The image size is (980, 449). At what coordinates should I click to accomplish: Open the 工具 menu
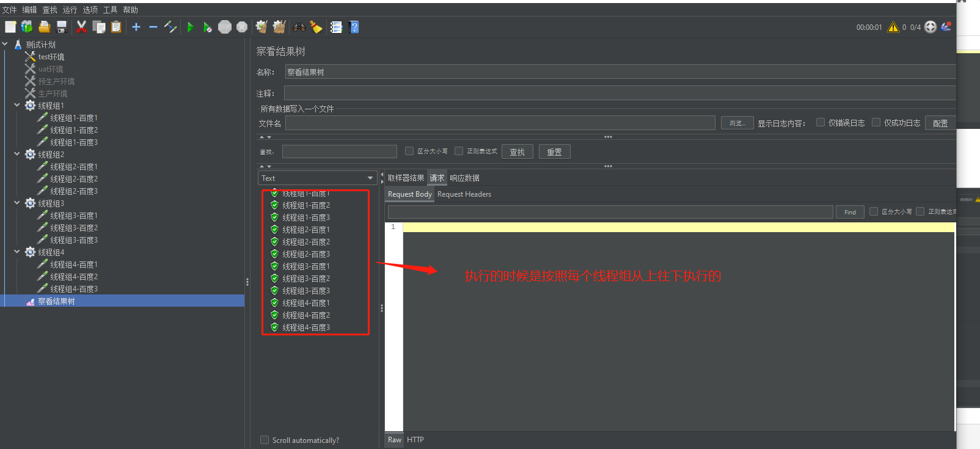[x=111, y=10]
